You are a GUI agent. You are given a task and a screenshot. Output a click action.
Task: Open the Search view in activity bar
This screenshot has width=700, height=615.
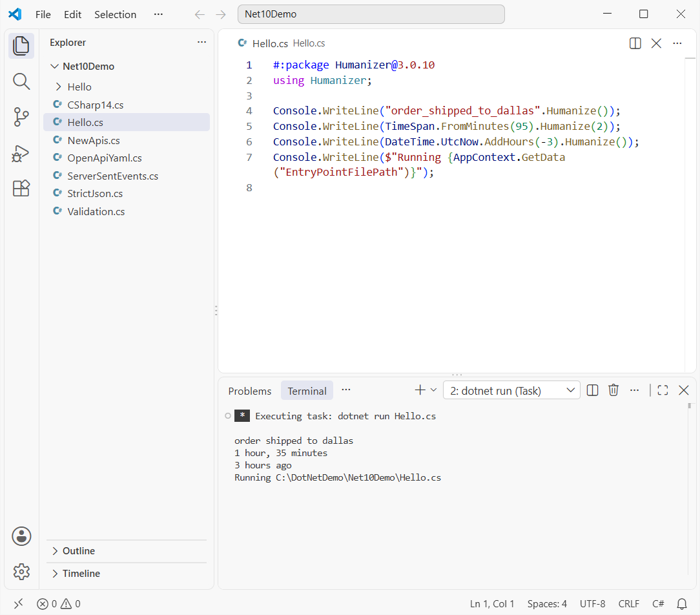pos(21,82)
